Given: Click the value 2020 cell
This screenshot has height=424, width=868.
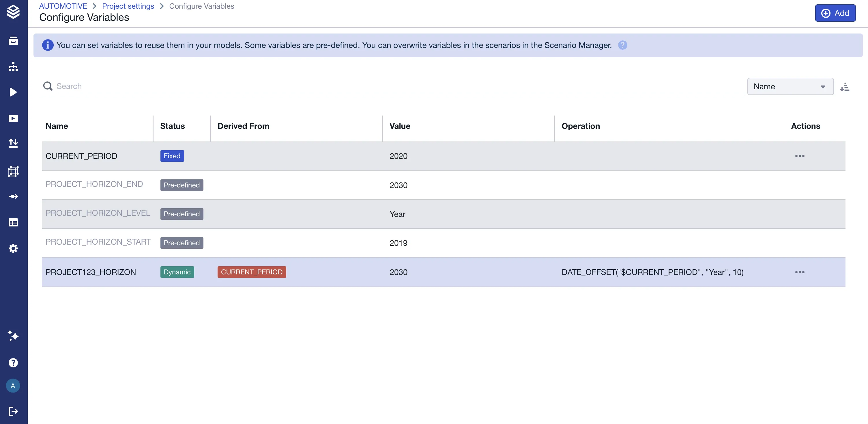Looking at the screenshot, I should click(x=398, y=156).
